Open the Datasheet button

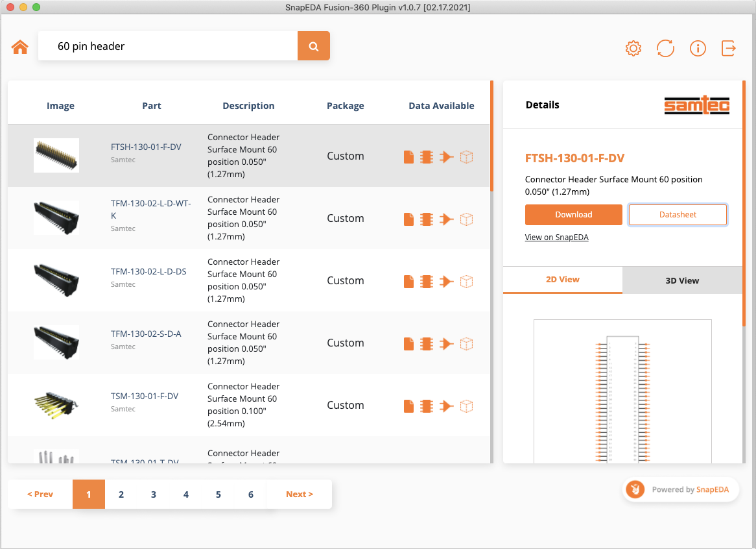click(678, 214)
